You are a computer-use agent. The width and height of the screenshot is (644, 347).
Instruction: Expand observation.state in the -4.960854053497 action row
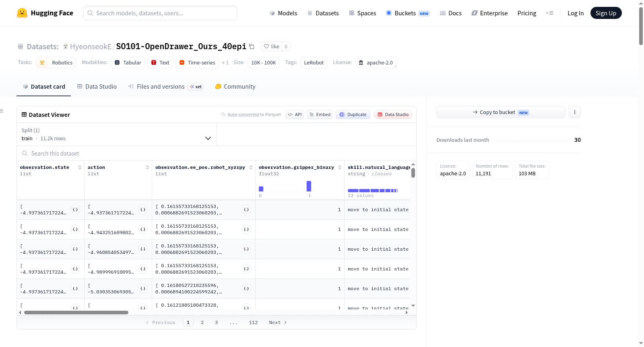(x=75, y=249)
